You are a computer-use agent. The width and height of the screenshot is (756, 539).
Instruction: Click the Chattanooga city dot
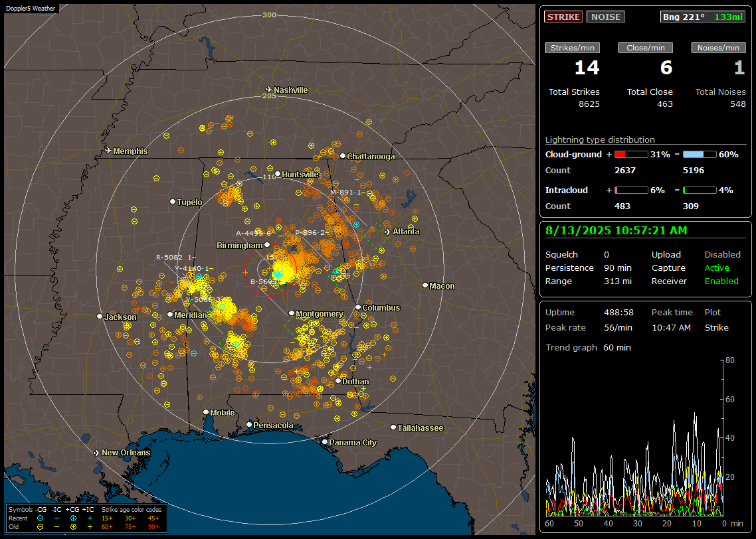coord(342,155)
